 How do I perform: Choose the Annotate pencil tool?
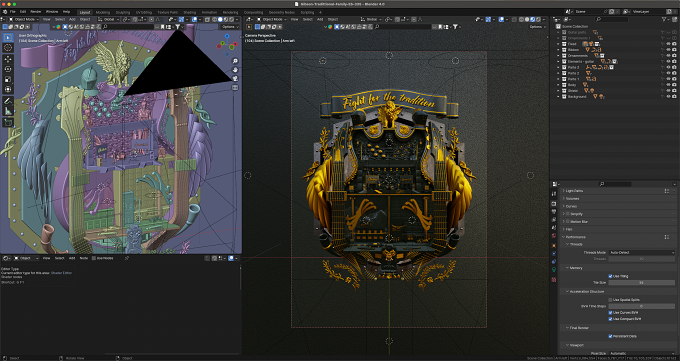point(8,101)
